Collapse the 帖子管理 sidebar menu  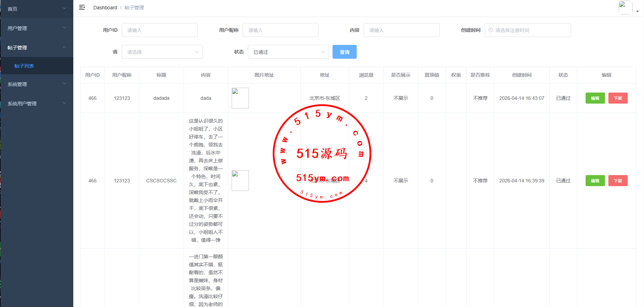coord(36,48)
